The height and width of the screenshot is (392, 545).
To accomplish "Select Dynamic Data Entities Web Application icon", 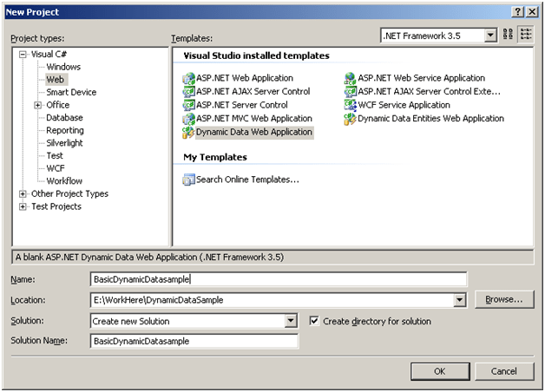I will (351, 119).
